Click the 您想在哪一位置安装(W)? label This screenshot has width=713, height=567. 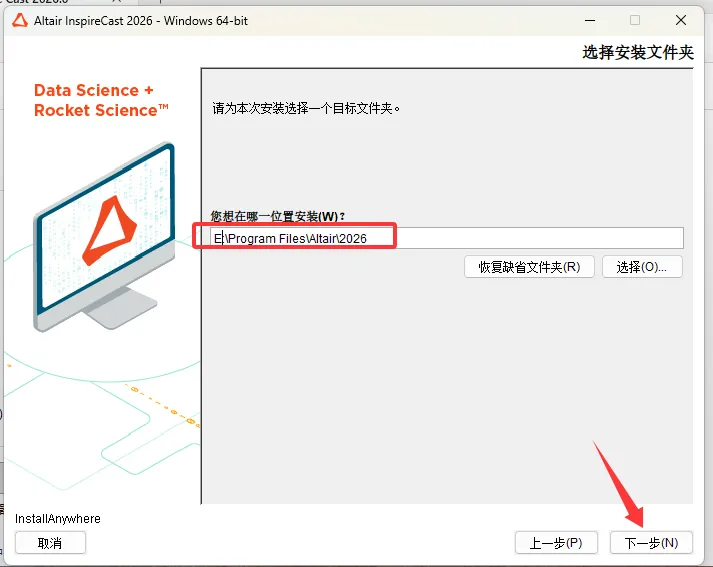[277, 216]
